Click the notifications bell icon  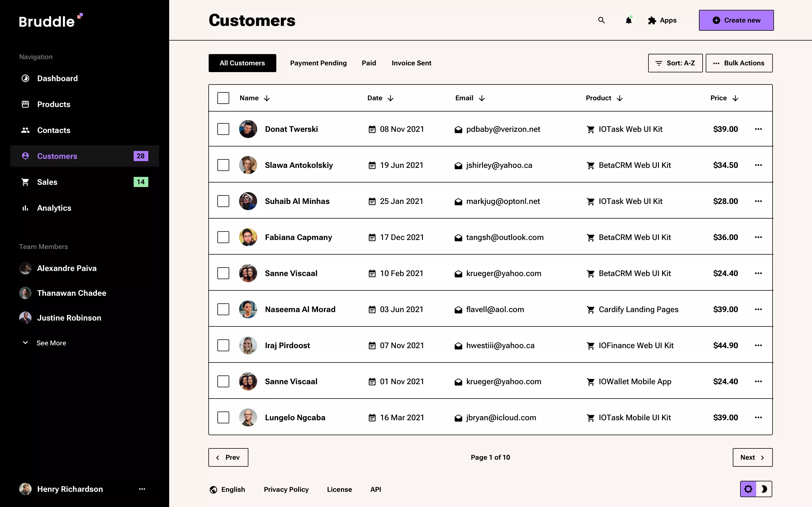628,21
